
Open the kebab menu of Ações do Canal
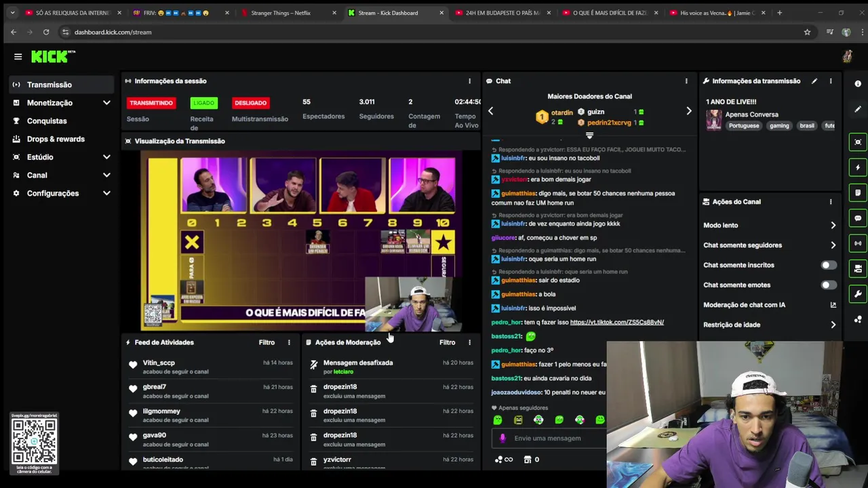[831, 202]
